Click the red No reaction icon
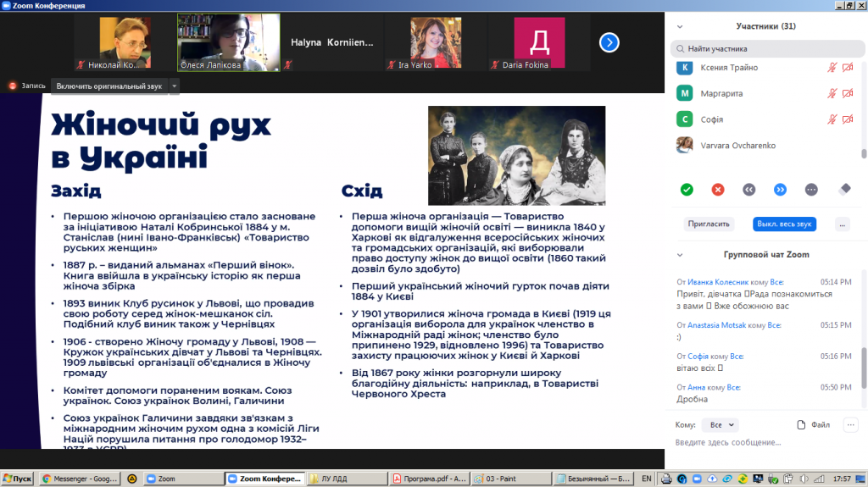868x487 pixels. tap(718, 190)
